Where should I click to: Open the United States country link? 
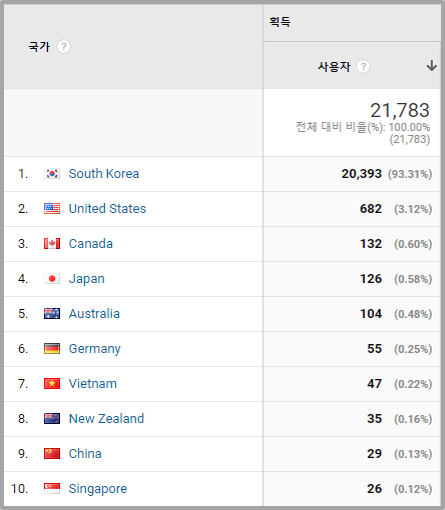point(107,209)
